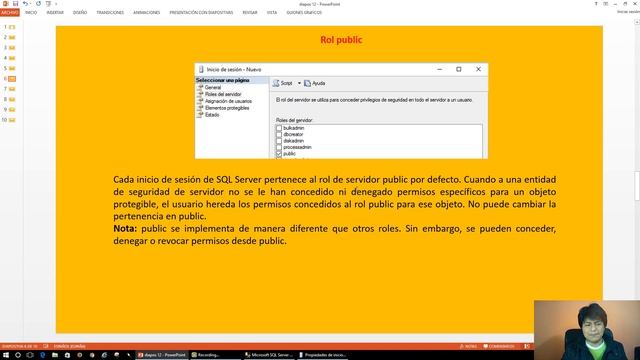The image size is (640, 360).
Task: Select slide 2 thumbnail
Action: [x=12, y=38]
